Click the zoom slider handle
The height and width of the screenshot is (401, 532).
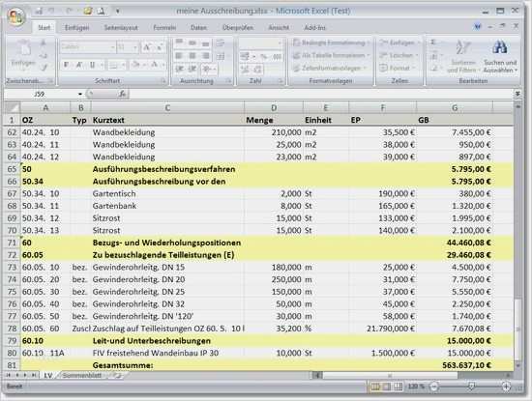pos(471,387)
